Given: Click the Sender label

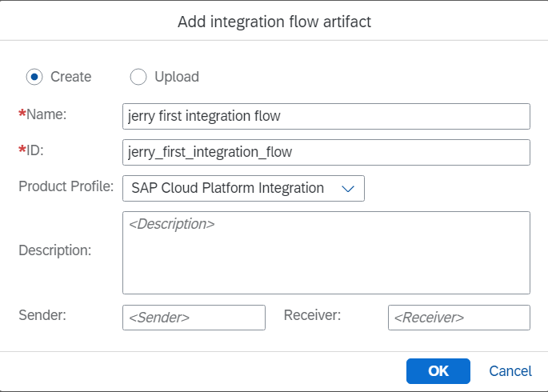Looking at the screenshot, I should pos(42,314).
